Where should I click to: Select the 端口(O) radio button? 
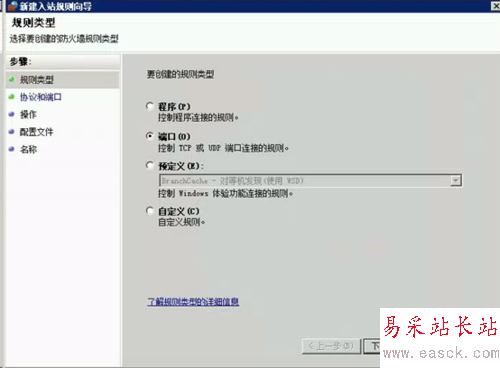coord(150,136)
